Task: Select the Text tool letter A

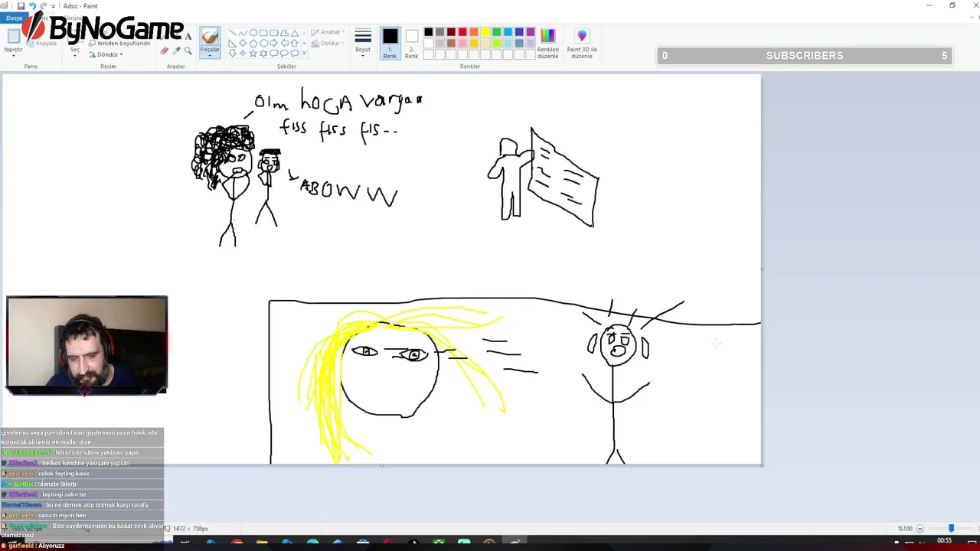Action: 188,37
